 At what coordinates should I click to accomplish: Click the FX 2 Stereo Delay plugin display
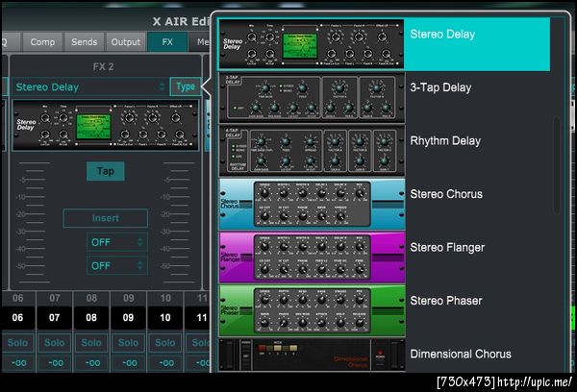click(106, 125)
